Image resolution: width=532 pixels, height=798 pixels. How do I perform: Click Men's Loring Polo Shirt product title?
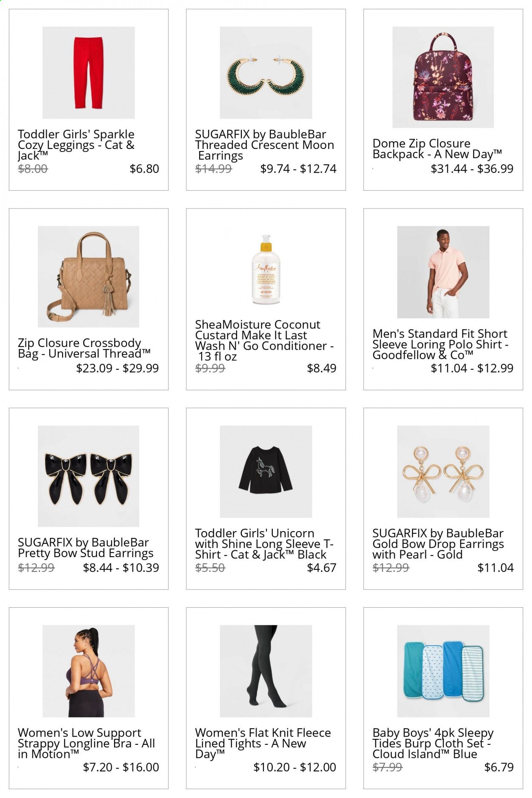pos(440,344)
